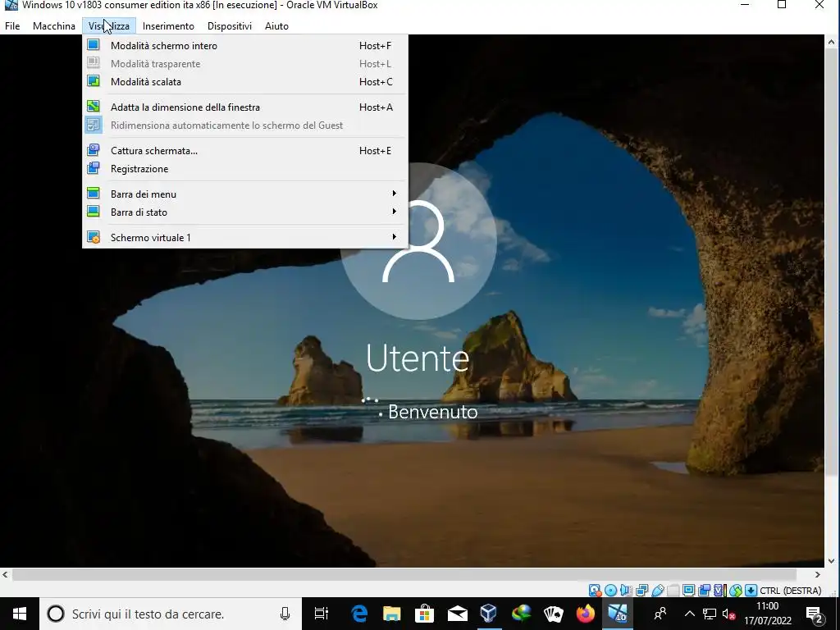Click the Cortana circle icon
840x630 pixels.
(x=55, y=614)
